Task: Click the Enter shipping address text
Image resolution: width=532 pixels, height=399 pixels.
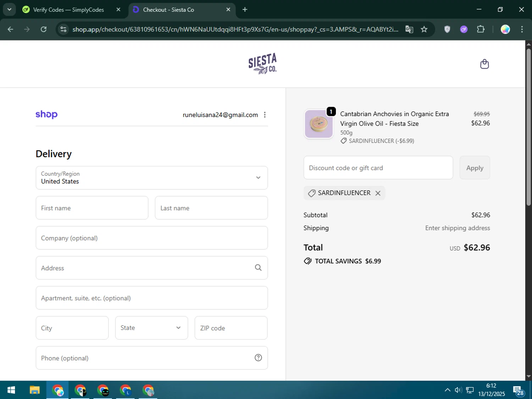Action: [x=458, y=228]
